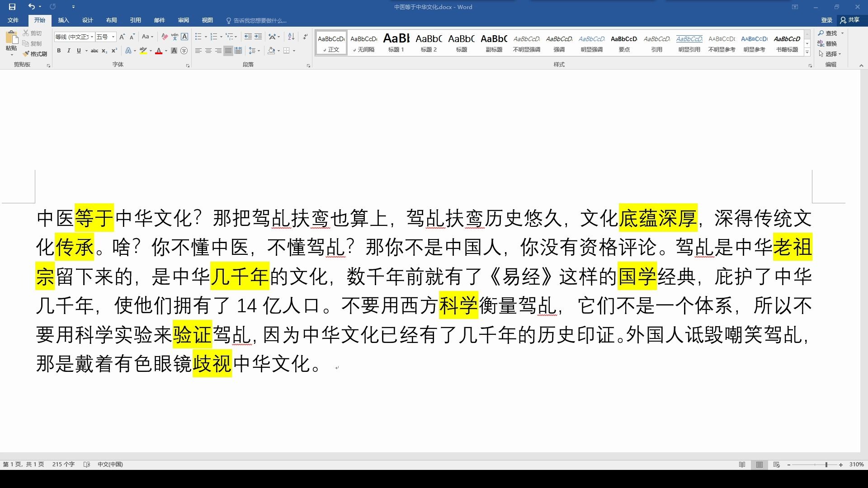Sort text with the A-Z sort icon
The width and height of the screenshot is (868, 488).
(291, 37)
